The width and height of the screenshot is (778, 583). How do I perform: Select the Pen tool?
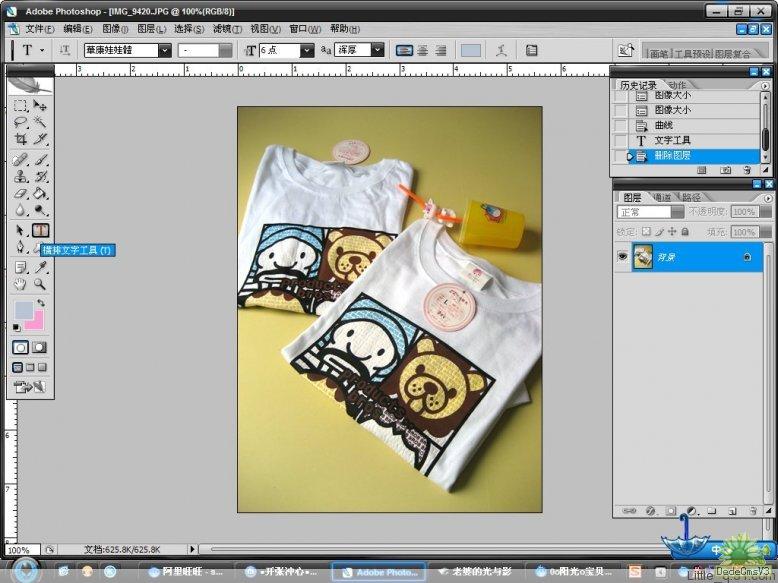tap(20, 247)
